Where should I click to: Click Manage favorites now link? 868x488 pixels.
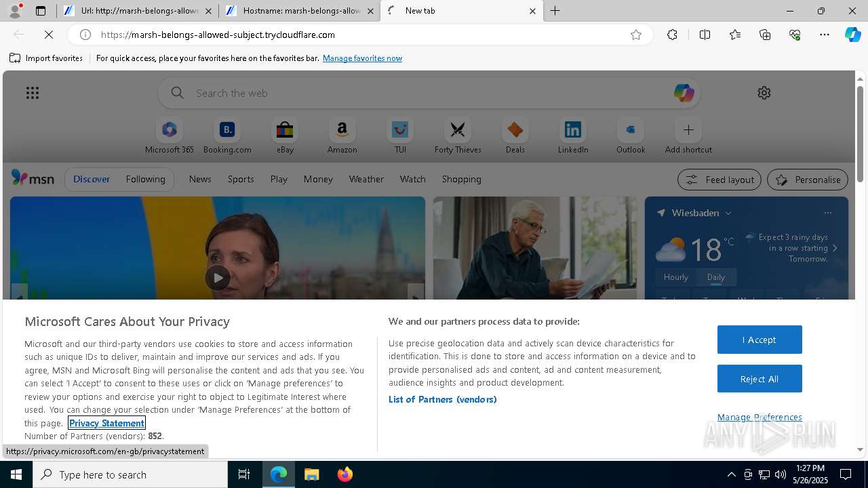pyautogui.click(x=362, y=58)
